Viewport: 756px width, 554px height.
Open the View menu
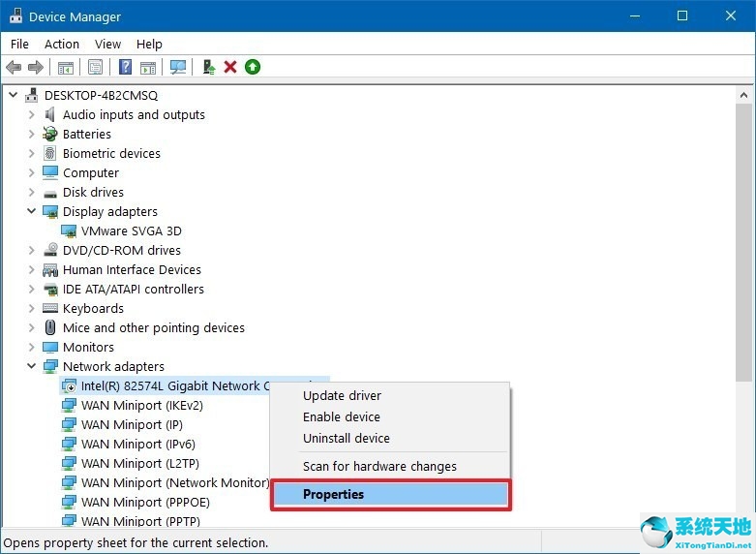(x=107, y=44)
